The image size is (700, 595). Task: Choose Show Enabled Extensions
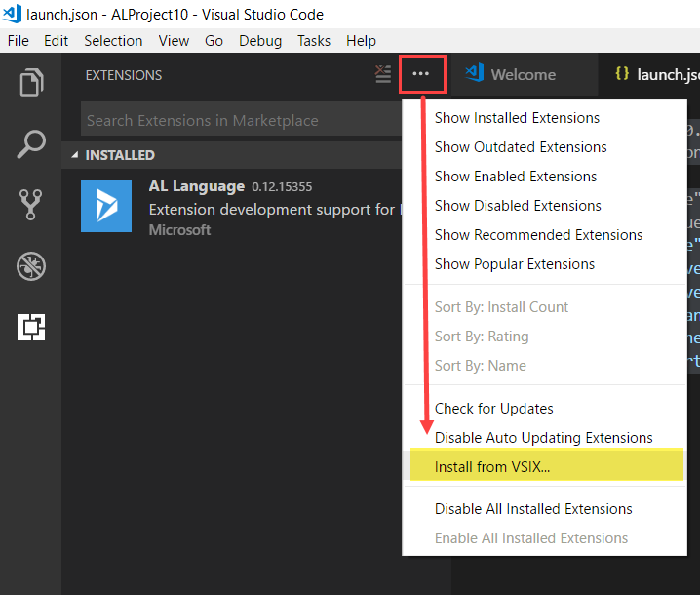pyautogui.click(x=544, y=177)
